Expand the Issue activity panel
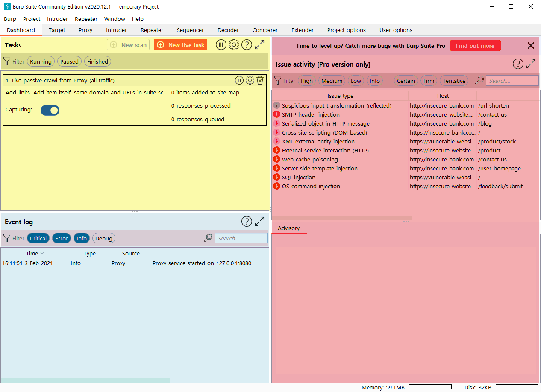541x392 pixels. tap(531, 64)
